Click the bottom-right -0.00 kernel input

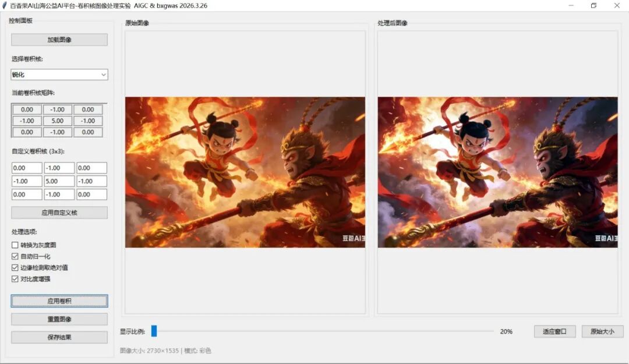coord(91,195)
